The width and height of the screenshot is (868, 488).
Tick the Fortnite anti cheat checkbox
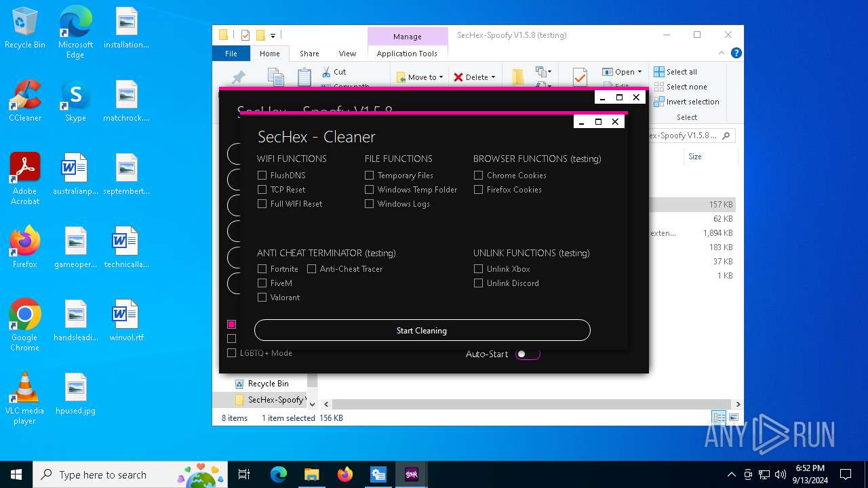[262, 268]
